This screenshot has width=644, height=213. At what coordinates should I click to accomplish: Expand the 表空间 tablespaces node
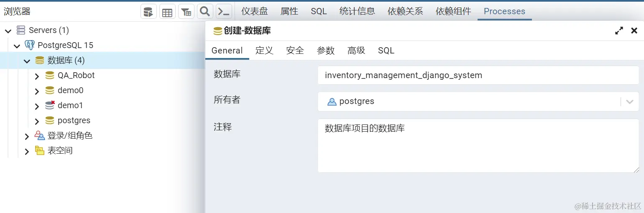(x=27, y=151)
